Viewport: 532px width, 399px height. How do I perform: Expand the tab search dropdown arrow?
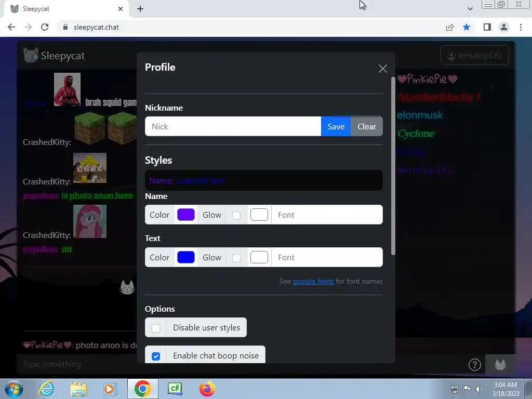click(x=470, y=9)
